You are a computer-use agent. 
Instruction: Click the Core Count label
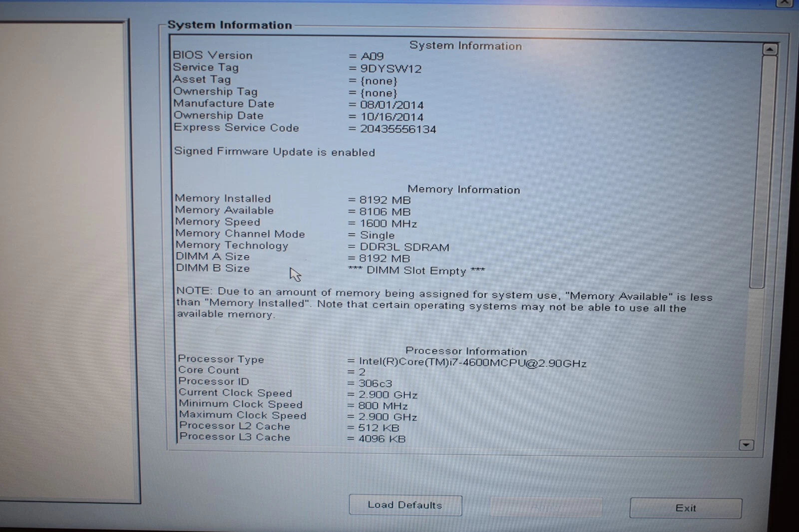tap(209, 370)
